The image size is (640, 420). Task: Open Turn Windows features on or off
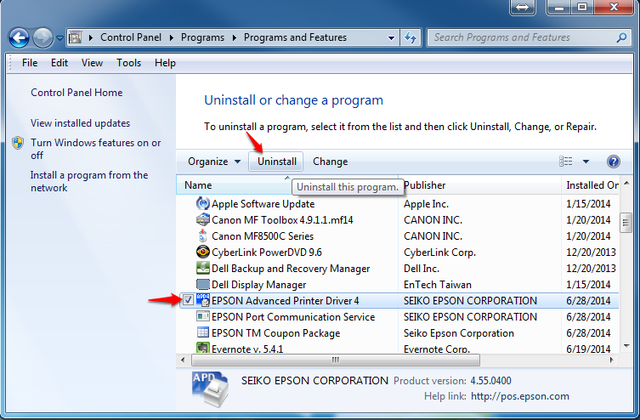coord(95,149)
